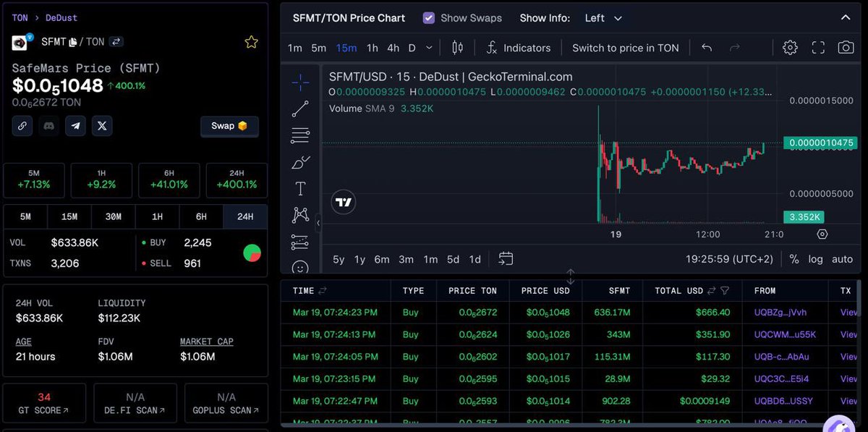Image resolution: width=868 pixels, height=432 pixels.
Task: Select the 15M stats tab
Action: [x=69, y=217]
